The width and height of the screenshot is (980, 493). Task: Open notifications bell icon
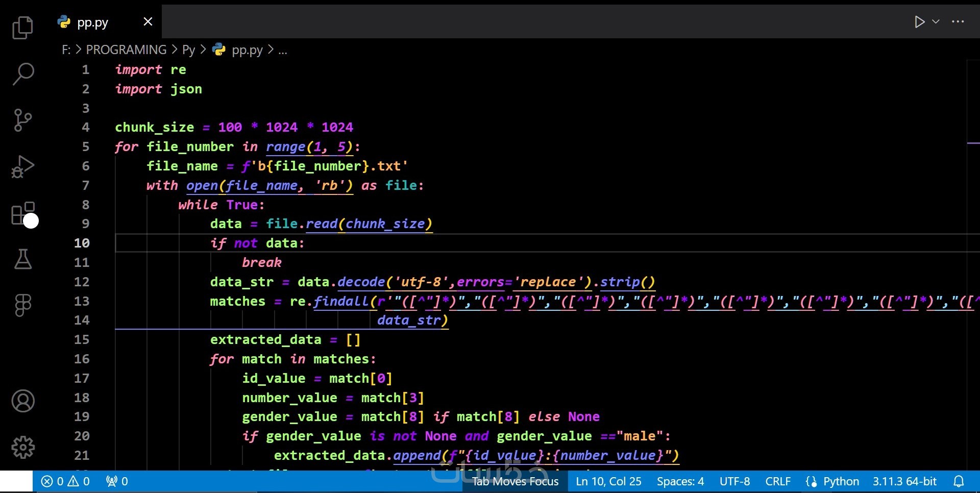[x=959, y=481]
